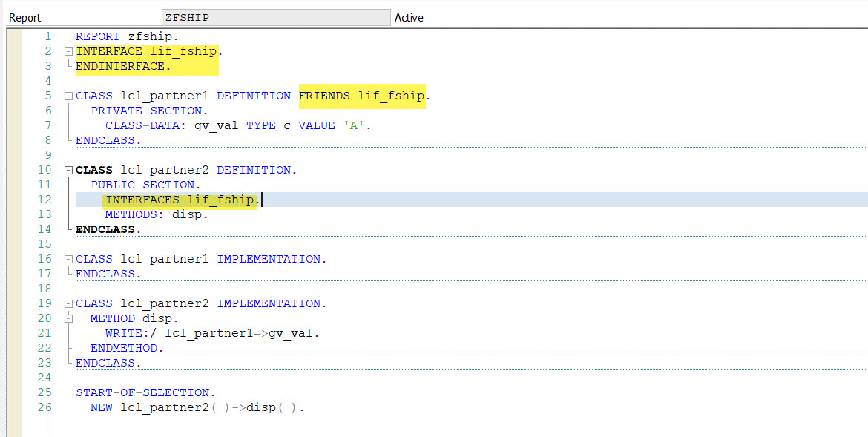Viewport: 868px width, 437px height.
Task: Click NEW lcl_partner2 expression on line 26
Action: pos(163,407)
